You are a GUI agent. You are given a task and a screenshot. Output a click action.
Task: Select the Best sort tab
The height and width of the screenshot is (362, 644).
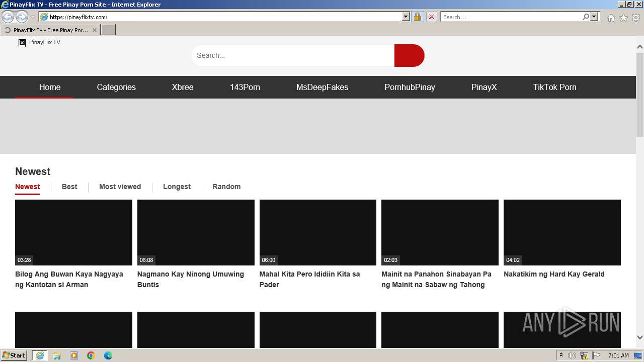(69, 187)
